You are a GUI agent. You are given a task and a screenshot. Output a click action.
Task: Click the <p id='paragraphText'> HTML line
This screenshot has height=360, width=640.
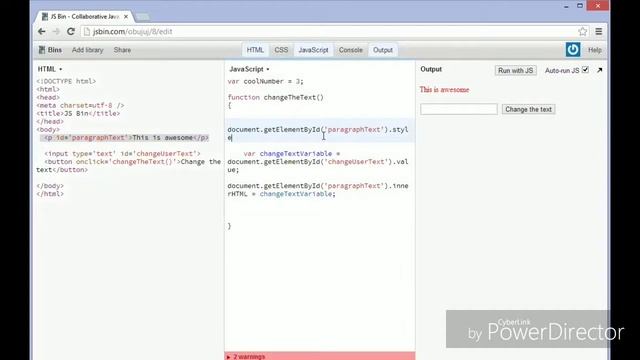(126, 138)
